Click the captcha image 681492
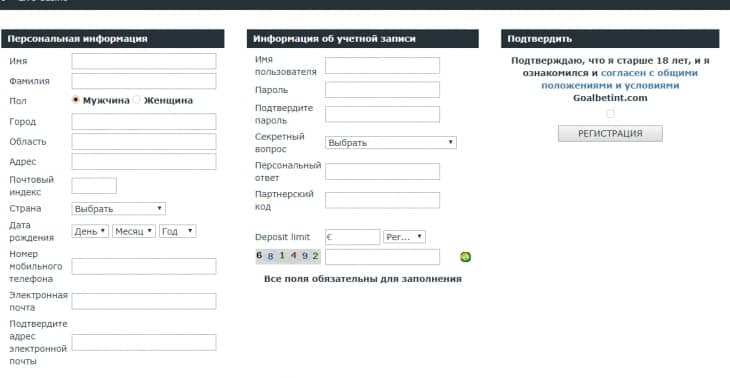Image resolution: width=730 pixels, height=378 pixels. pos(288,256)
